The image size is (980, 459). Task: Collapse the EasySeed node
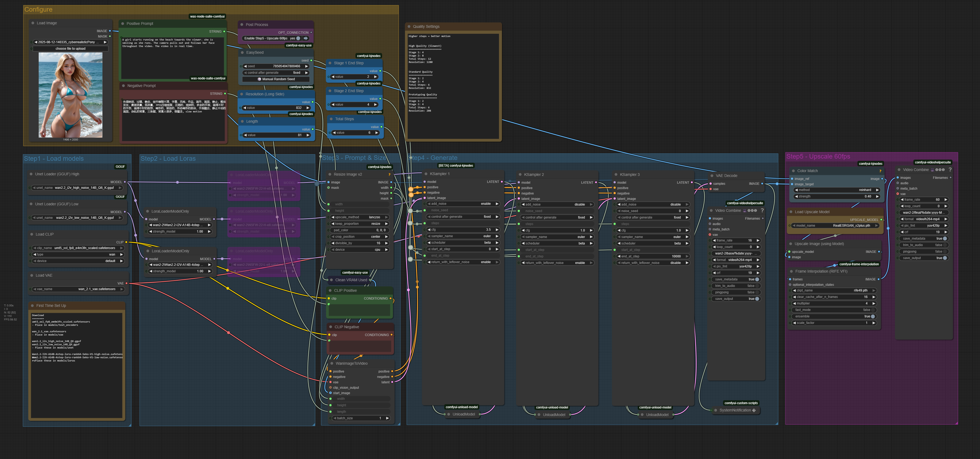pos(242,52)
